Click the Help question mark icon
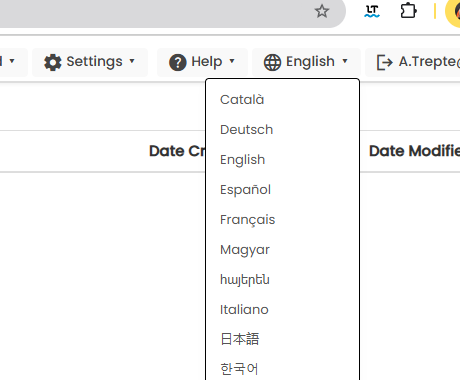The height and width of the screenshot is (380, 460). (178, 62)
